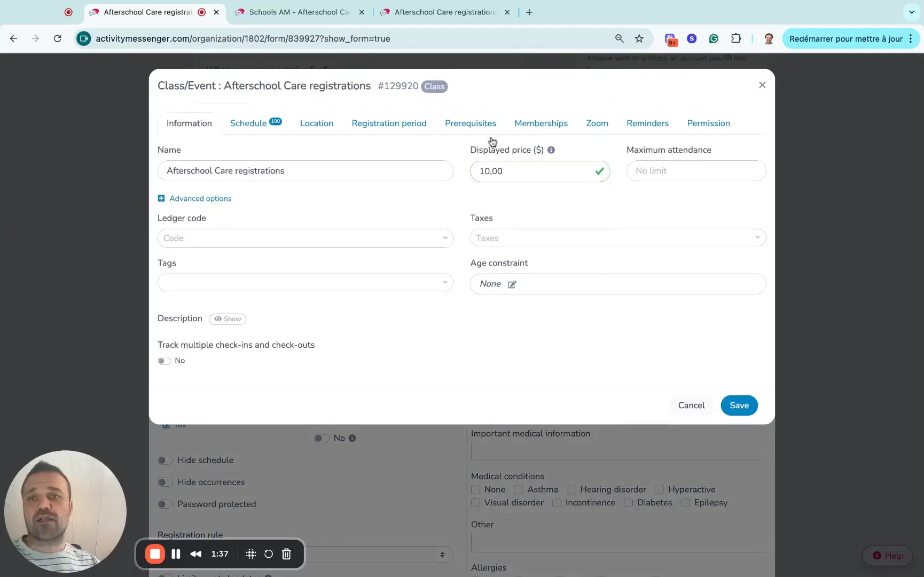Toggle Track multiple check-ins and check-outs switch
Viewport: 924px width, 577px height.
point(164,361)
